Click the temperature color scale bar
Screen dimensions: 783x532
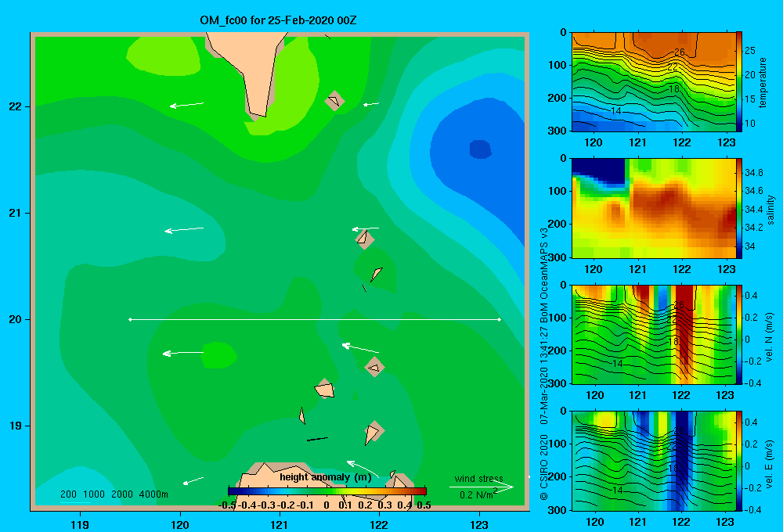(x=739, y=81)
